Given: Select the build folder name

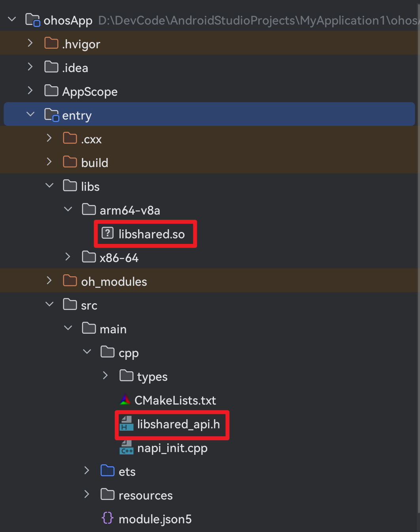Looking at the screenshot, I should click(x=95, y=163).
